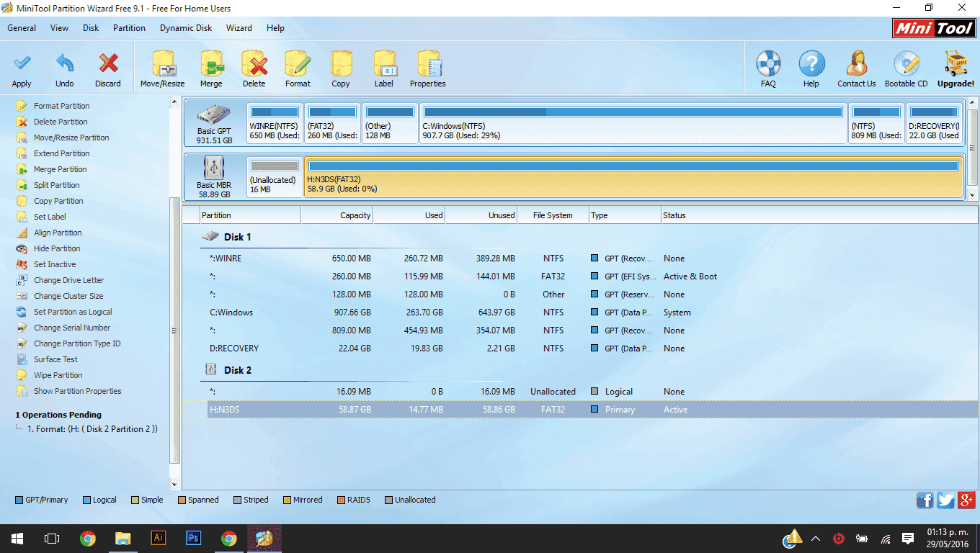Open Task View on the taskbar
This screenshot has width=980, height=553.
52,538
